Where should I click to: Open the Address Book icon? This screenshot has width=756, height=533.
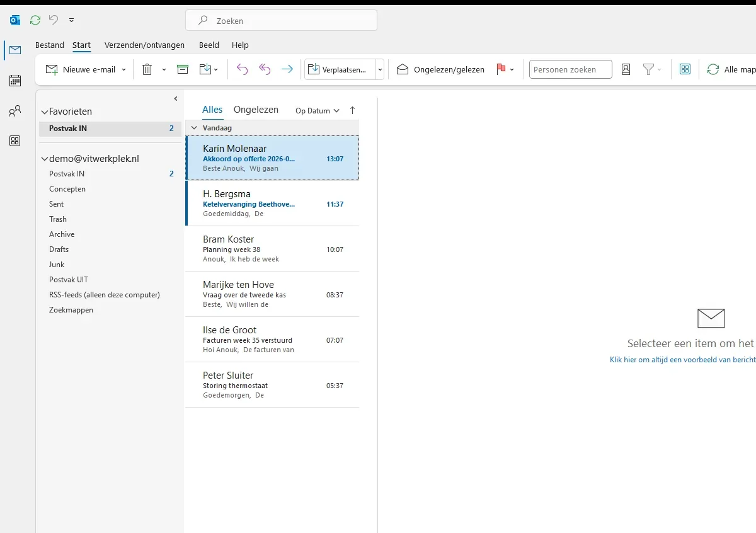[626, 69]
